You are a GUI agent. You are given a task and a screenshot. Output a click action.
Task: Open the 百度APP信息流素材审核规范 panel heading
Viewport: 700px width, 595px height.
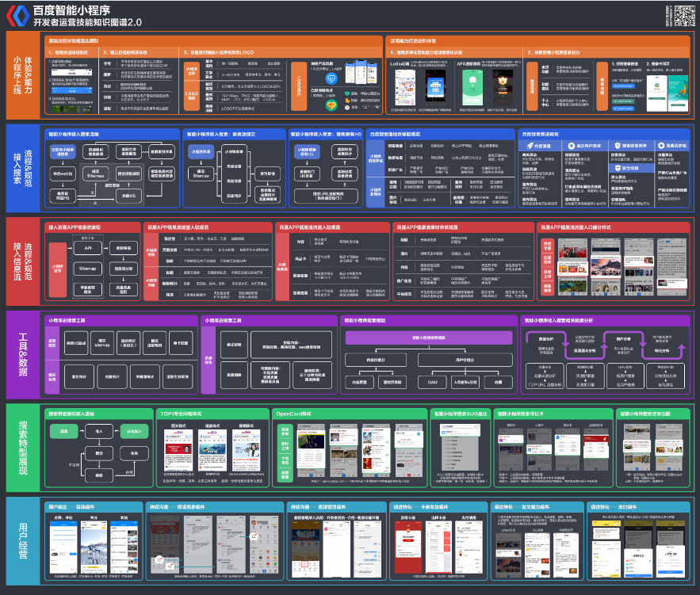(x=429, y=227)
